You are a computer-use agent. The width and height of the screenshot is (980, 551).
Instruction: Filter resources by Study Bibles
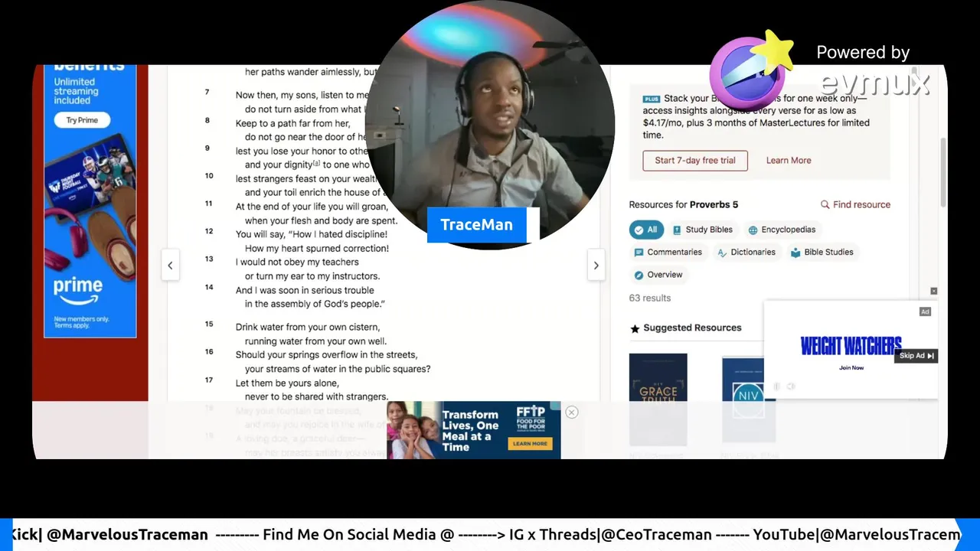point(703,230)
